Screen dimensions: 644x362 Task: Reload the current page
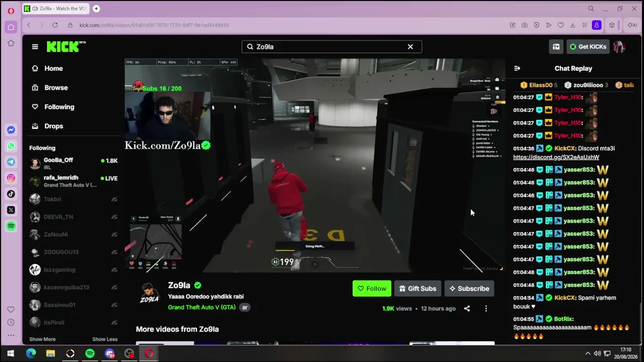pyautogui.click(x=55, y=25)
